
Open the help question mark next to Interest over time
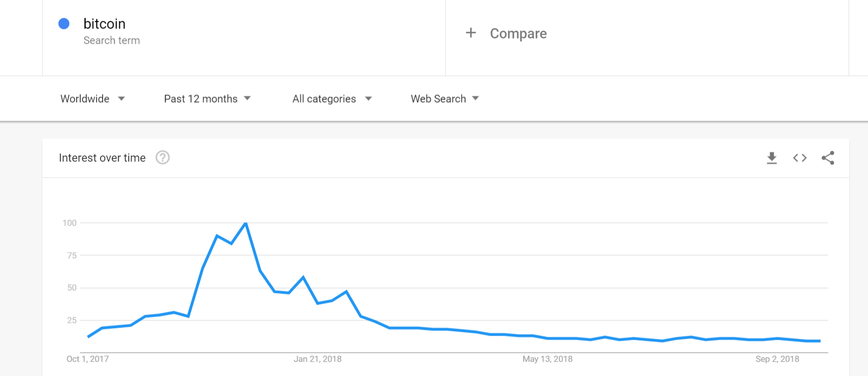point(162,157)
